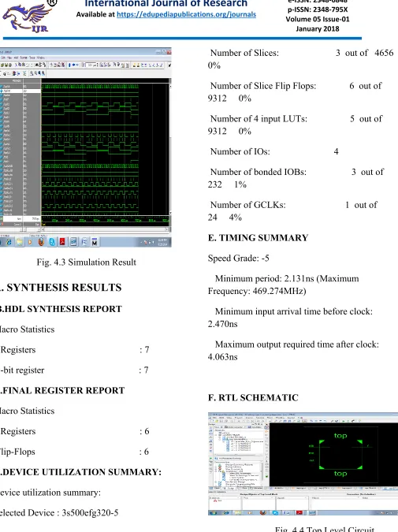Click the Number of bonded IOBs line
Viewport: 398px width, 532px height.
[x=296, y=178]
